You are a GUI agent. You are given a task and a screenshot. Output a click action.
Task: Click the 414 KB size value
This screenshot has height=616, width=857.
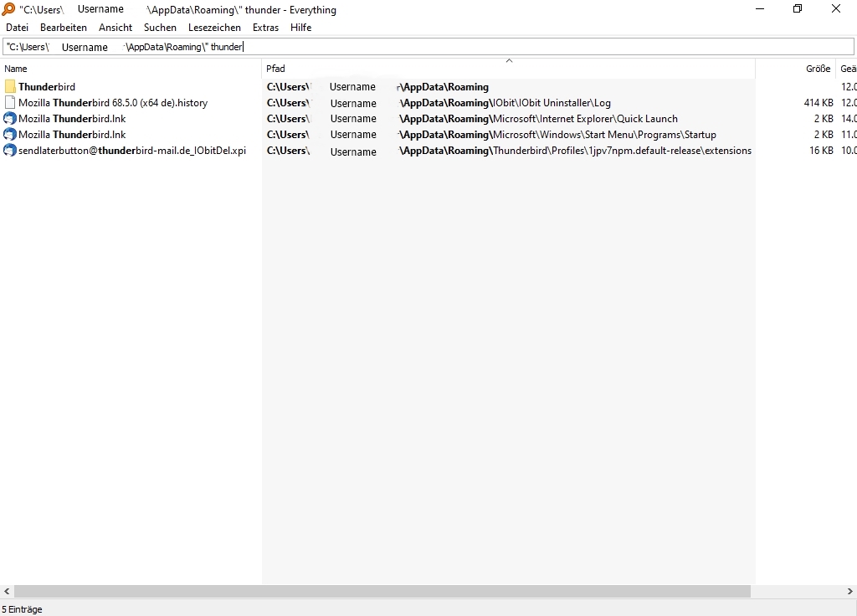819,102
